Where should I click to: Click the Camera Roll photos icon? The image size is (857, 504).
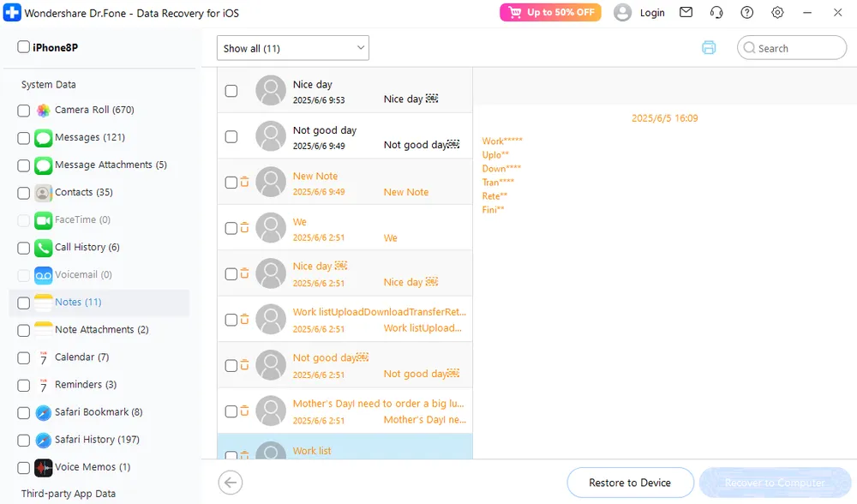tap(44, 111)
